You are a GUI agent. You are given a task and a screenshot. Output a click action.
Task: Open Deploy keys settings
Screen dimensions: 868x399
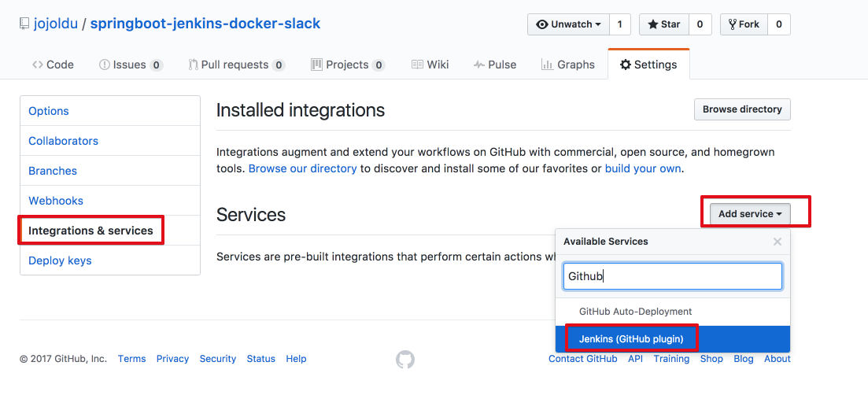(x=110, y=260)
